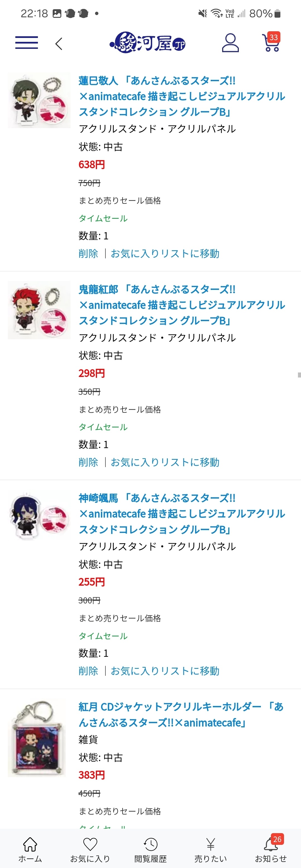Move 鬼龍紅郎 item to お気に入りリスト
The height and width of the screenshot is (868, 301).
click(x=165, y=462)
